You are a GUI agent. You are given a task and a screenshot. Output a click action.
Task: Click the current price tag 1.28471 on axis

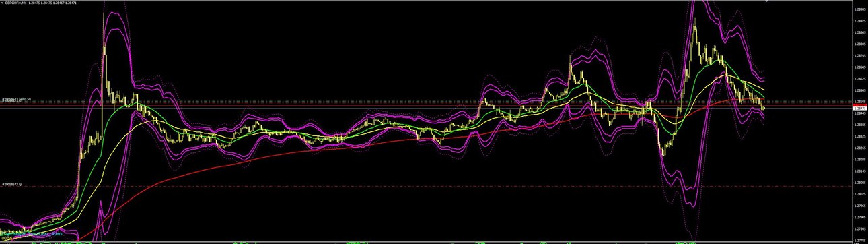coord(859,108)
